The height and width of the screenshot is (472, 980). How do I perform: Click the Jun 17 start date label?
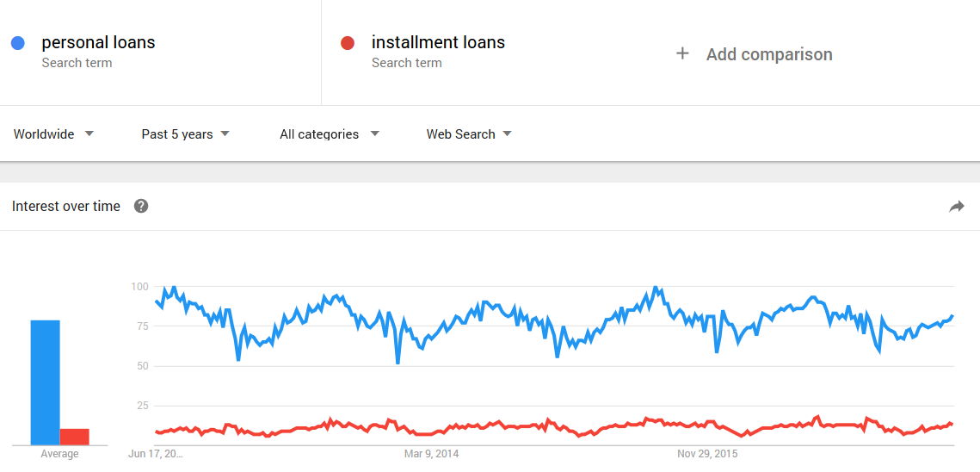point(157,453)
